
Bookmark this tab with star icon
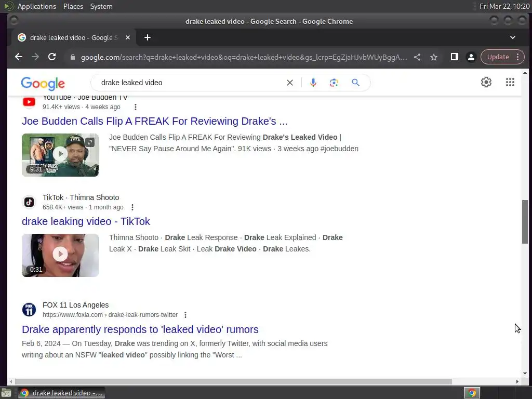click(434, 57)
